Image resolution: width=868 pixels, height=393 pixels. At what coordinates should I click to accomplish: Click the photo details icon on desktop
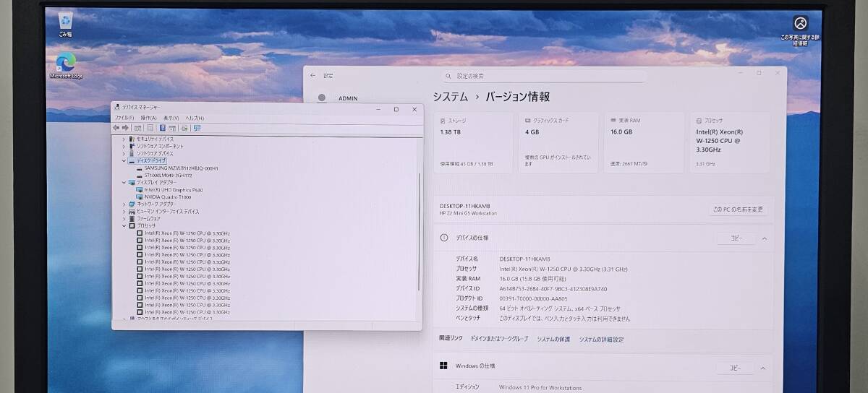pyautogui.click(x=800, y=30)
